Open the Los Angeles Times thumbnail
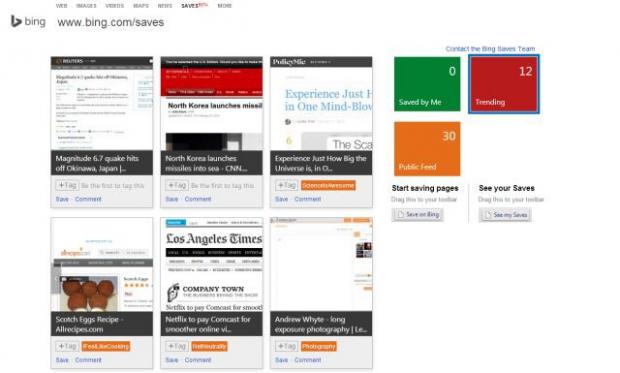620x373 pixels. coord(212,264)
